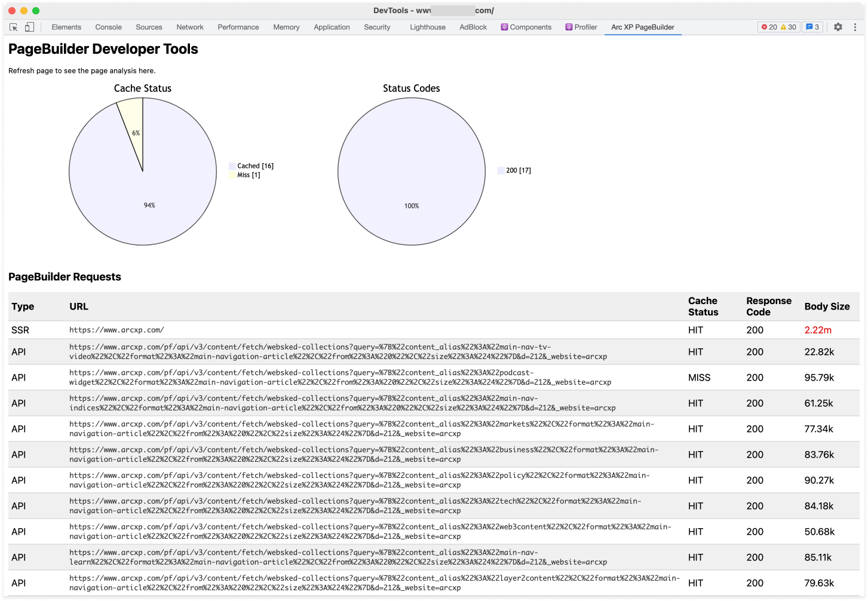This screenshot has height=601, width=868.
Task: Click the 200 [17] legend swatch
Action: click(x=501, y=170)
